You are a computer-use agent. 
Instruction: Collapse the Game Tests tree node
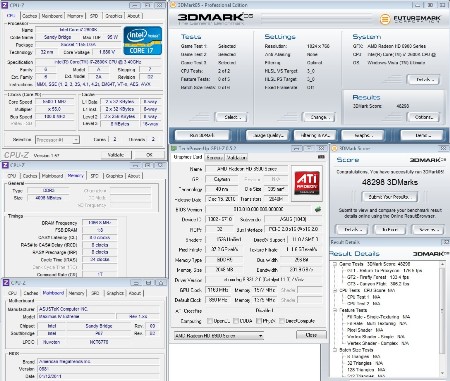click(335, 264)
